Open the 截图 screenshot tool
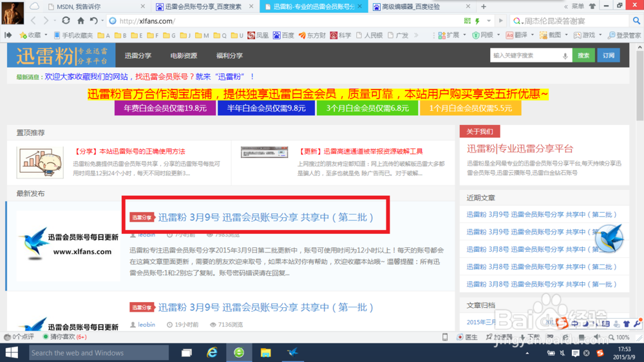 pos(551,35)
